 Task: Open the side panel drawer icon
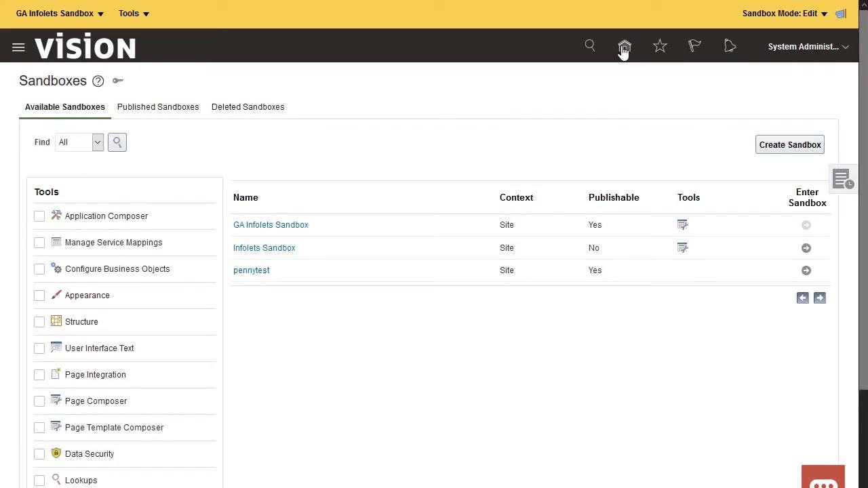pos(842,179)
